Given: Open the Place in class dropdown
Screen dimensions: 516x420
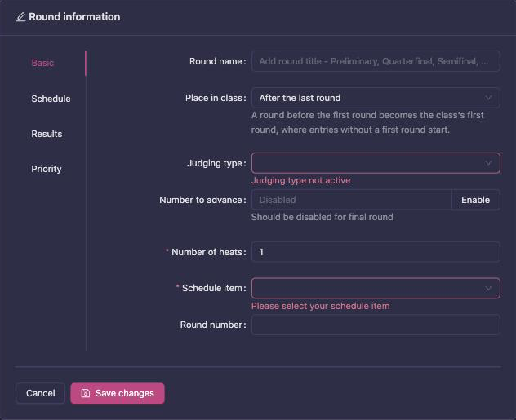Looking at the screenshot, I should (376, 98).
